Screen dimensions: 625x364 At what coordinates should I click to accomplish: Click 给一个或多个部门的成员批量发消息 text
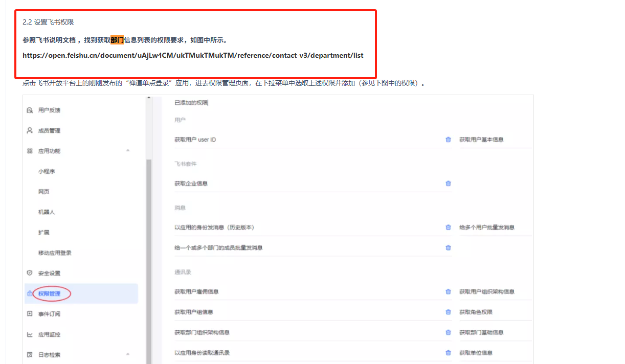218,248
